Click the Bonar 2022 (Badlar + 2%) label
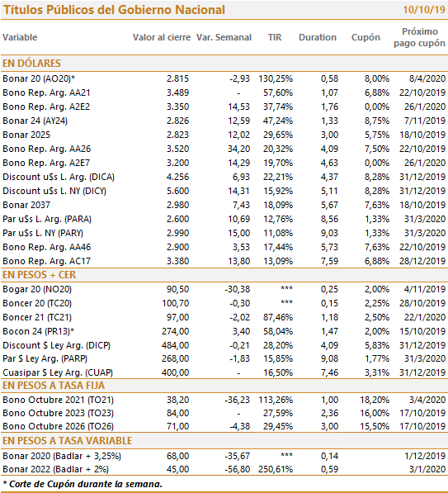 (55, 469)
